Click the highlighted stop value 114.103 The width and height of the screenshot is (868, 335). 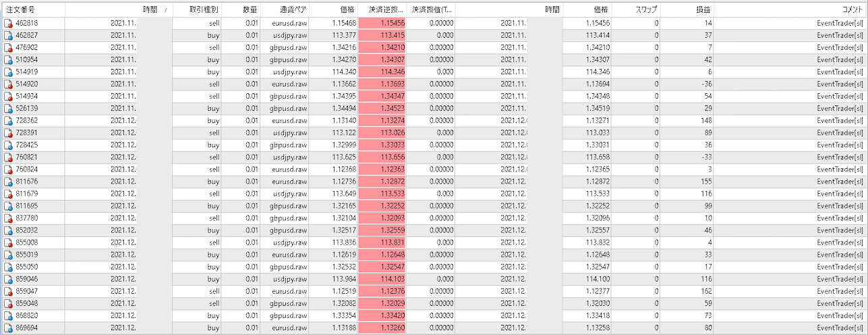pos(393,278)
